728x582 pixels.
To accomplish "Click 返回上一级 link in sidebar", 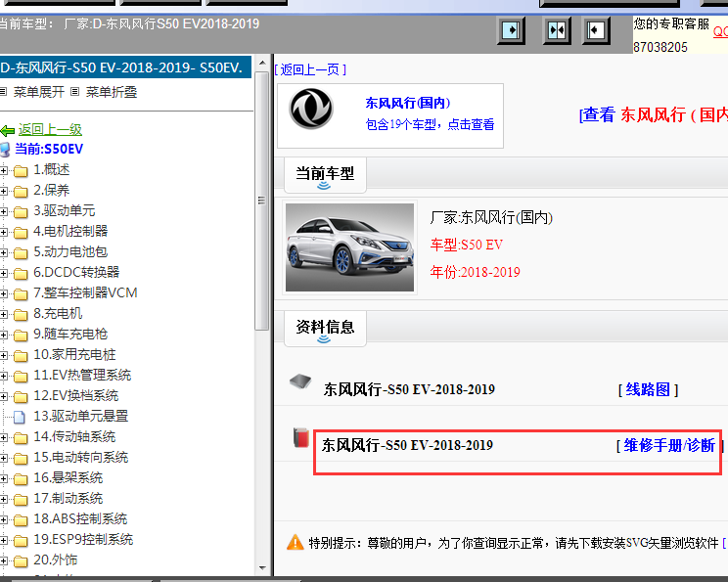I will (x=50, y=129).
